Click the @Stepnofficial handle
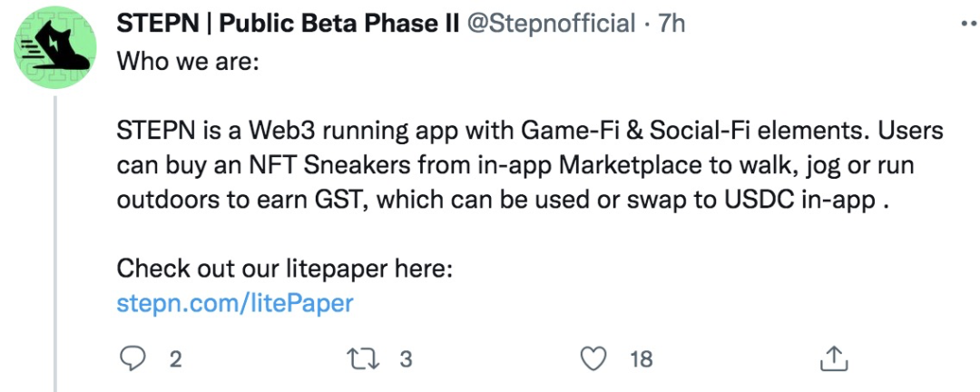Viewport: 980px width, 392px height. [551, 24]
